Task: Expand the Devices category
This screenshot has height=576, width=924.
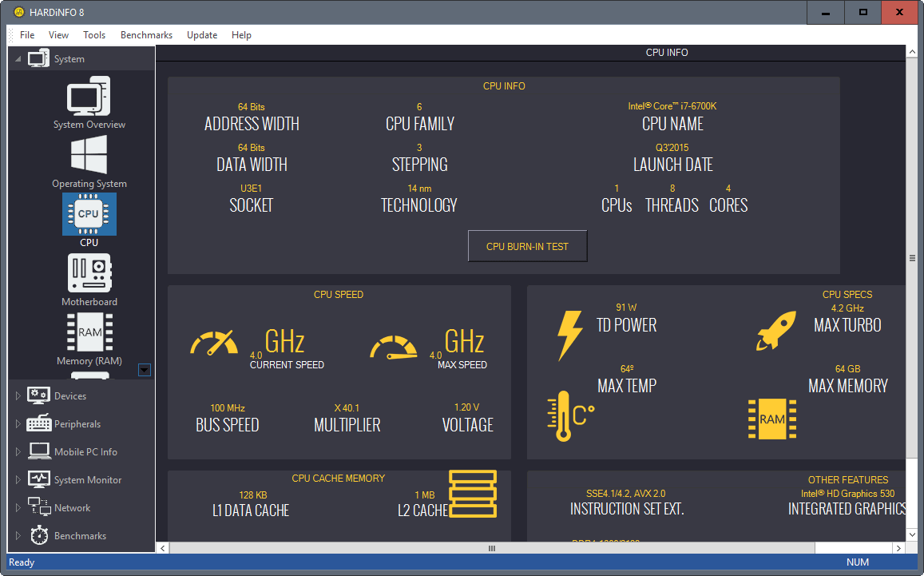Action: [x=18, y=396]
